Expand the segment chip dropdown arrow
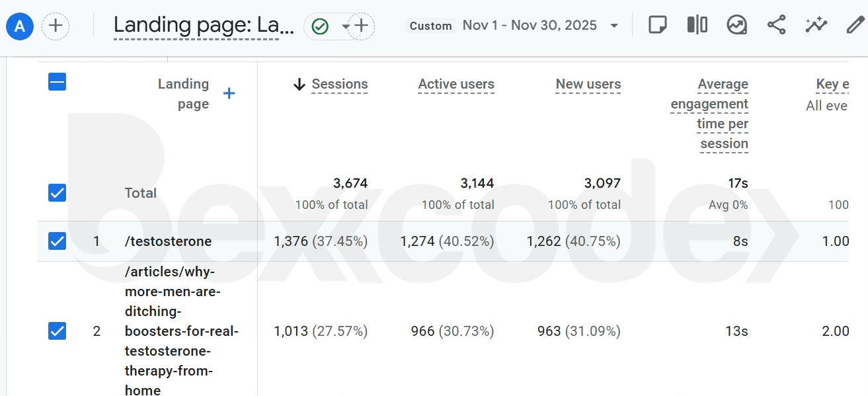This screenshot has width=868, height=396. pos(346,26)
